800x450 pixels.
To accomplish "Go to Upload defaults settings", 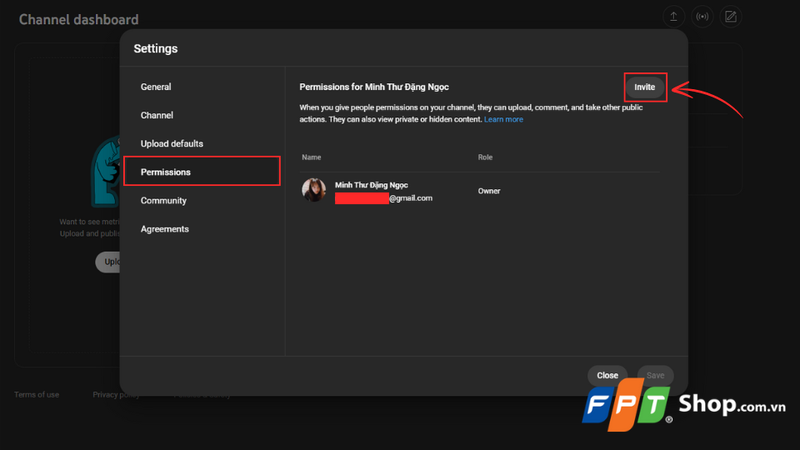I will point(172,144).
